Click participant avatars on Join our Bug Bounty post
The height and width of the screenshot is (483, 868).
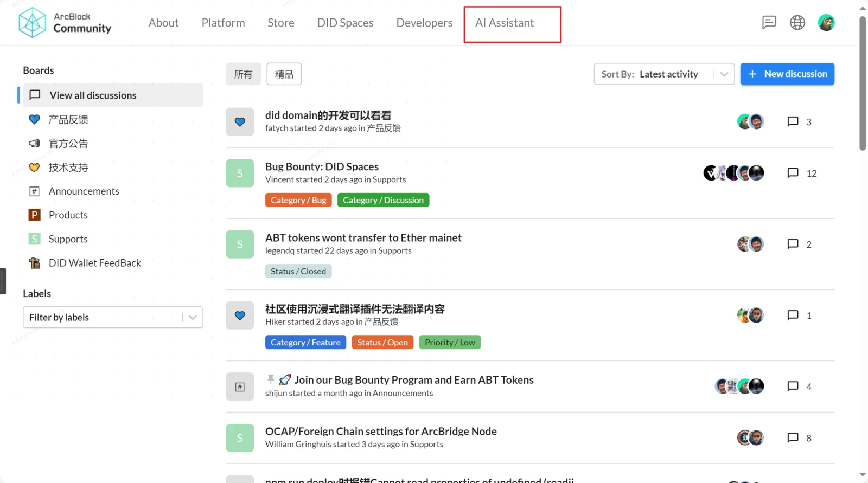[739, 386]
